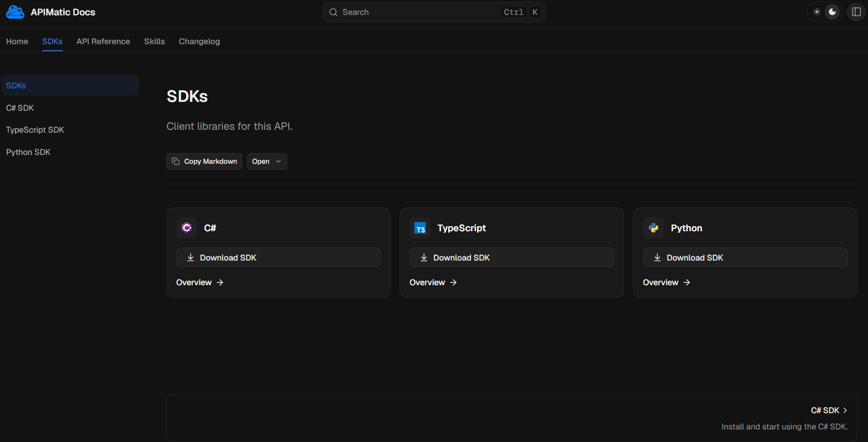The width and height of the screenshot is (868, 442).
Task: Click the search magnifier icon
Action: click(333, 12)
